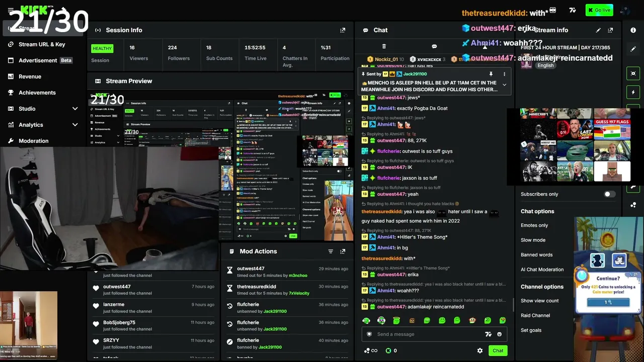Image resolution: width=644 pixels, height=362 pixels.
Task: Open Stream URL & Key page
Action: click(x=42, y=44)
